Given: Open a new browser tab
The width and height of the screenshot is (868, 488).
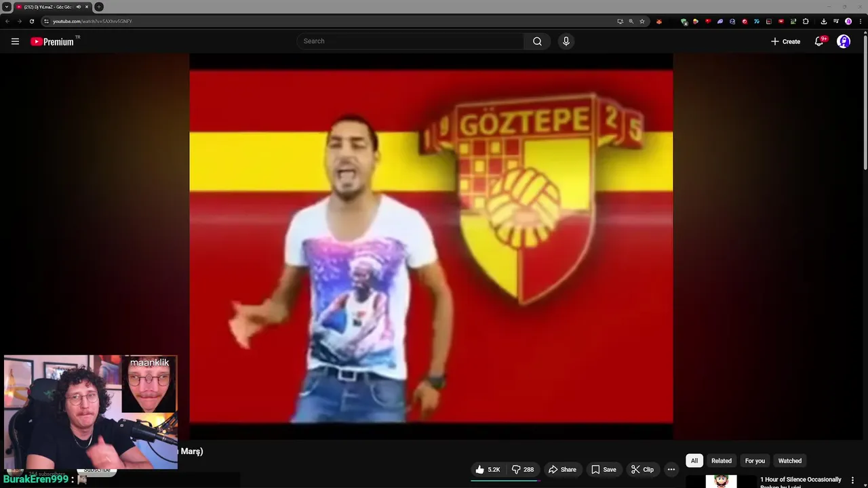Looking at the screenshot, I should 99,7.
